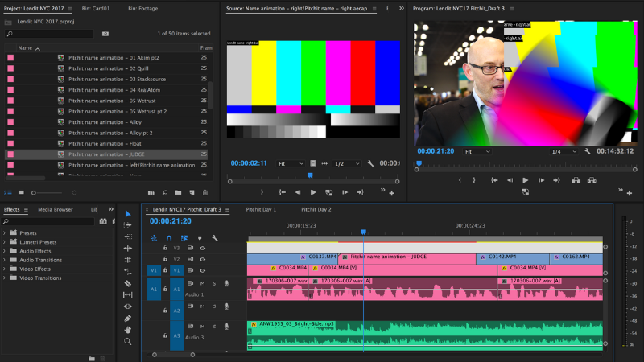Activate the Zoom tool magnifier
Image resolution: width=644 pixels, height=362 pixels.
[127, 341]
